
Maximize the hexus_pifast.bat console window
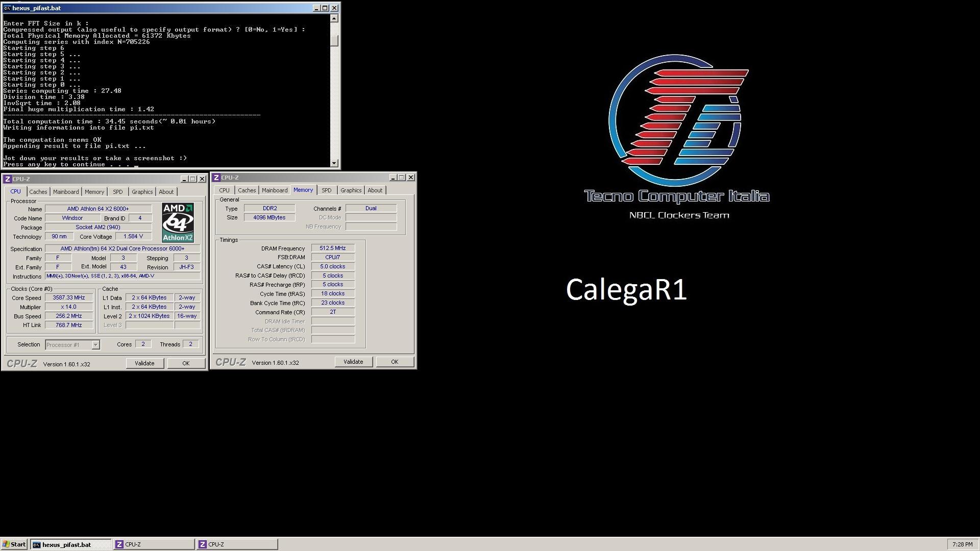(x=325, y=8)
